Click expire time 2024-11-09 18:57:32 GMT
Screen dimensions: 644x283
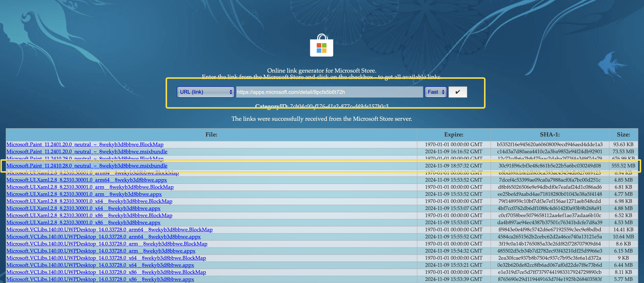click(454, 166)
